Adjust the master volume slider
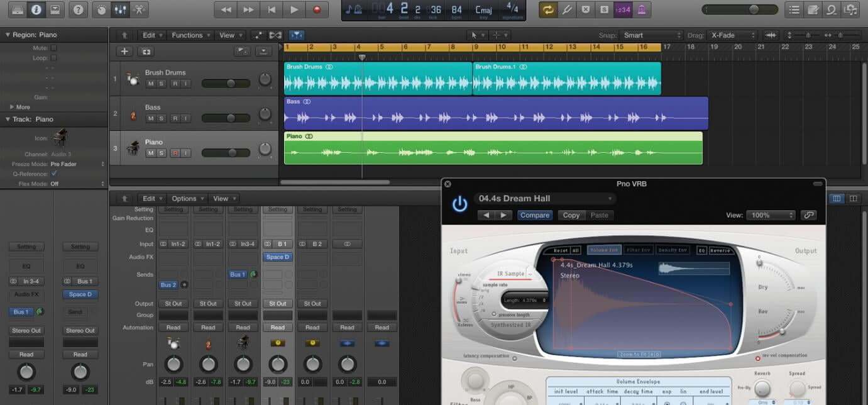 click(740, 9)
